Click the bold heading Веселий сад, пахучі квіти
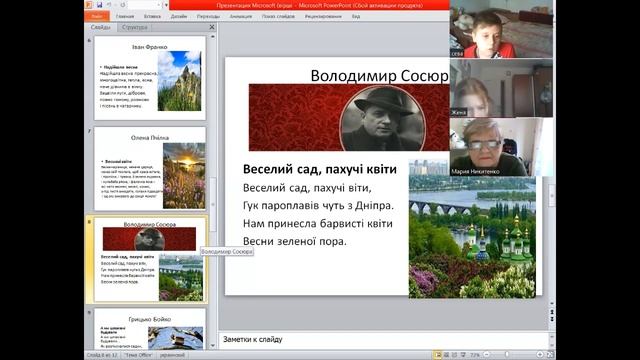Viewport: 640px width, 360px height. coord(320,169)
